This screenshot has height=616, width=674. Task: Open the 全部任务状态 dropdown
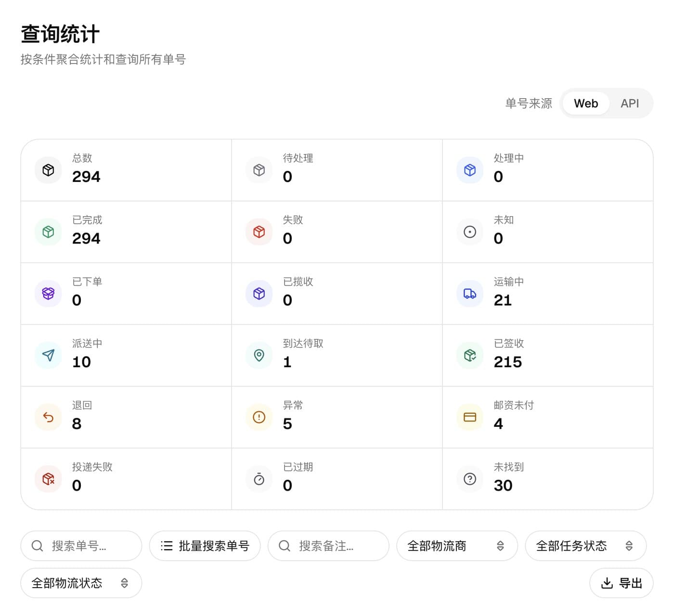585,546
